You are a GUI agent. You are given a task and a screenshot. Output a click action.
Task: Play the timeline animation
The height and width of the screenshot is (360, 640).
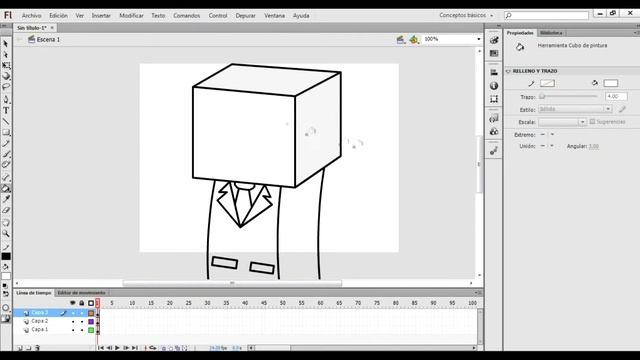tap(118, 348)
